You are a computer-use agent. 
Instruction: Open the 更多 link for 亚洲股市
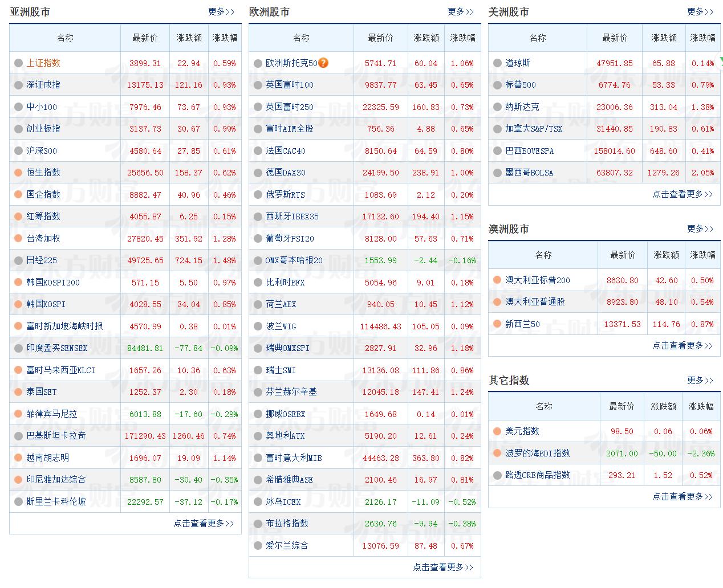pos(221,11)
